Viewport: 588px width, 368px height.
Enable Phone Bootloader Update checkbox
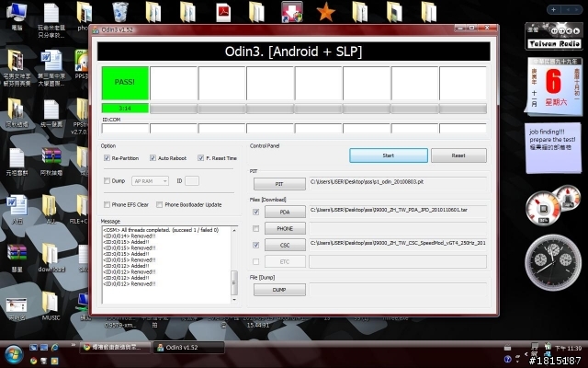(159, 204)
